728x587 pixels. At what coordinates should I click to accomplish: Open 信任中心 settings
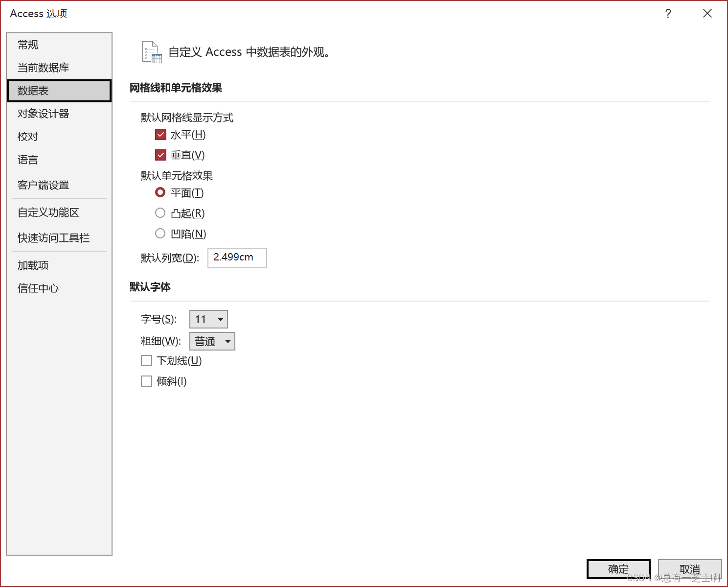coord(59,288)
